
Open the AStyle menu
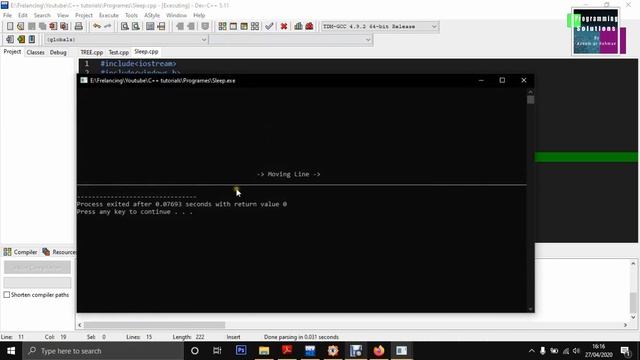(152, 15)
